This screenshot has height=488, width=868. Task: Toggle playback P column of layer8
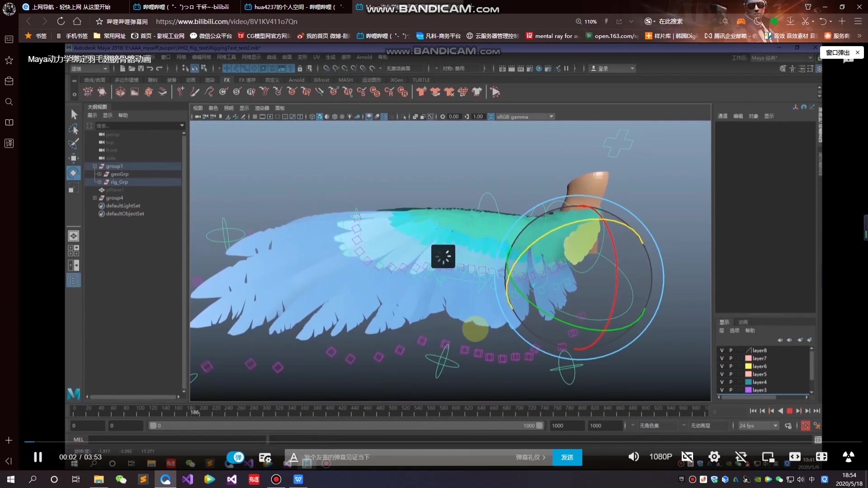point(731,350)
